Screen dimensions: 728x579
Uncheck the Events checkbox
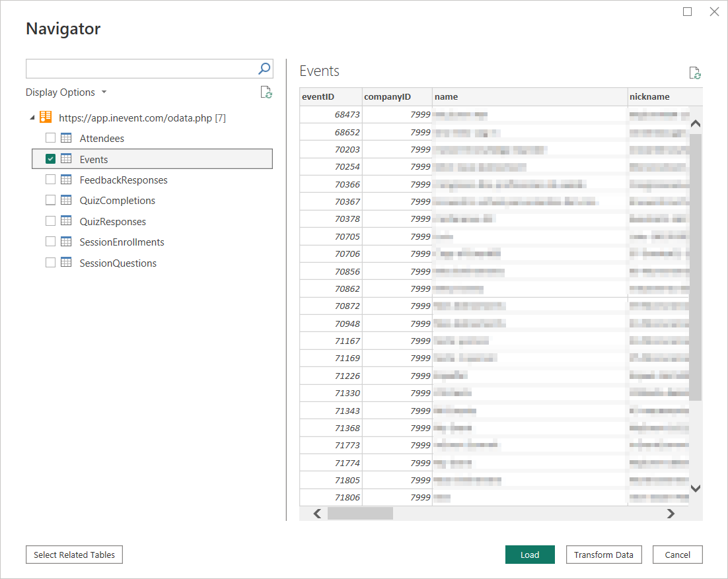51,158
